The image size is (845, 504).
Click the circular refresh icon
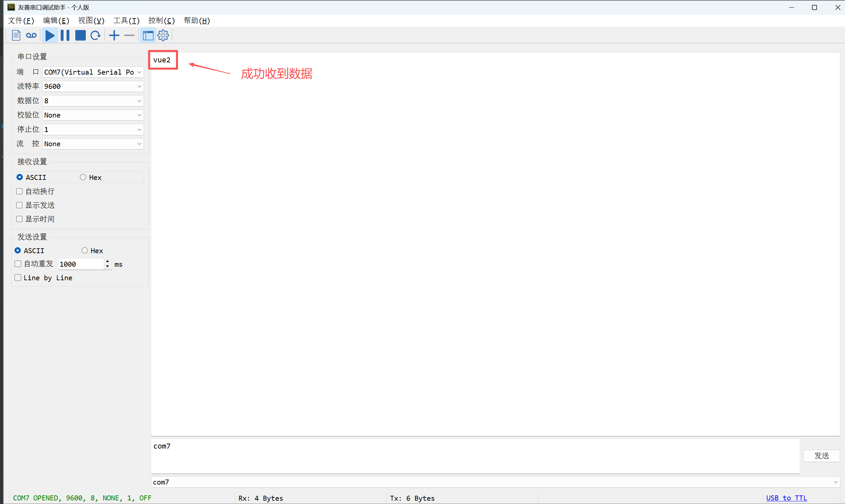click(x=95, y=35)
